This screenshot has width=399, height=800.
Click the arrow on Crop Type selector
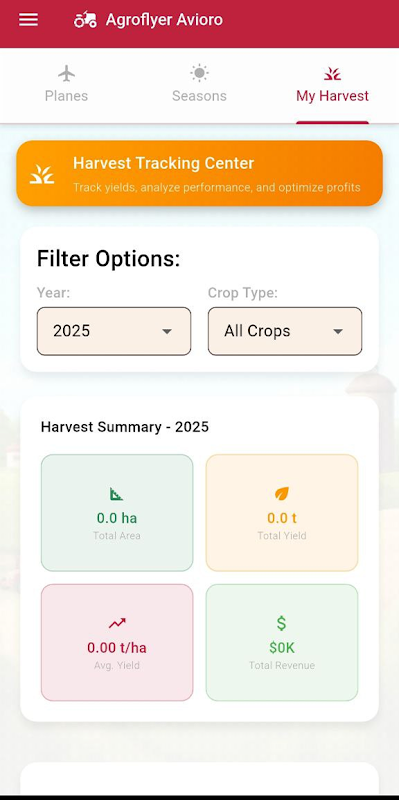(x=337, y=332)
